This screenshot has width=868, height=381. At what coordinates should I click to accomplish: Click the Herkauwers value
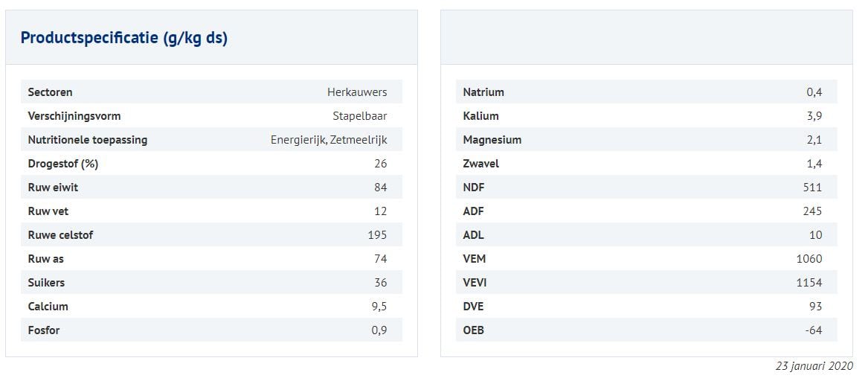[357, 92]
